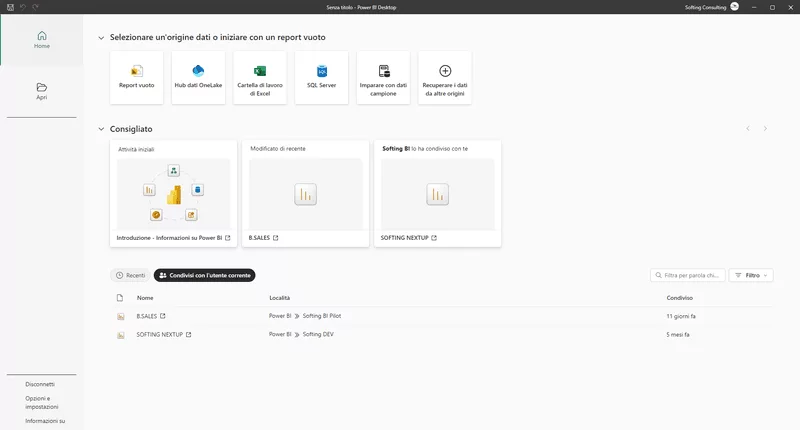Image resolution: width=800 pixels, height=430 pixels.
Task: Maximize the Power BI Desktop window
Action: (772, 7)
